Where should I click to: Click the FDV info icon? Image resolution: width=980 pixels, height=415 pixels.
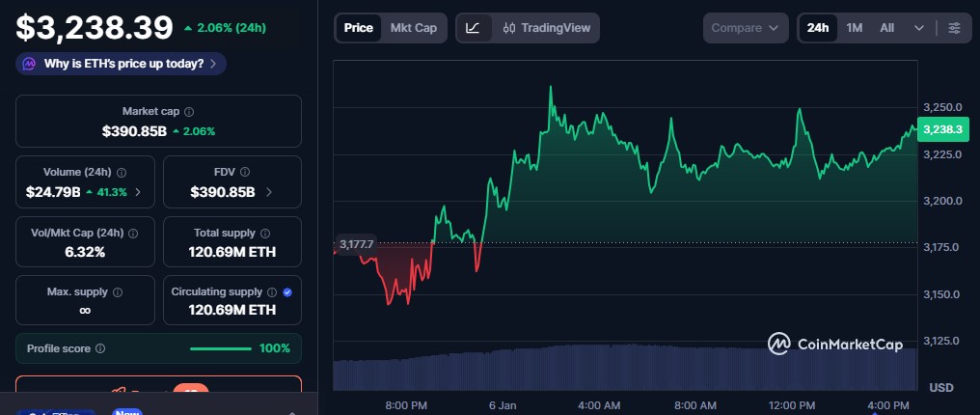(242, 173)
